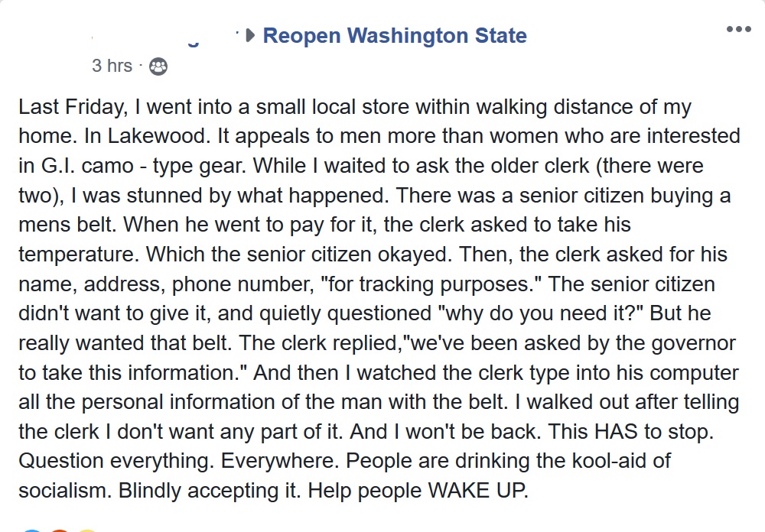The width and height of the screenshot is (765, 532).
Task: Click the capitalized word "HAS"
Action: coord(617,432)
